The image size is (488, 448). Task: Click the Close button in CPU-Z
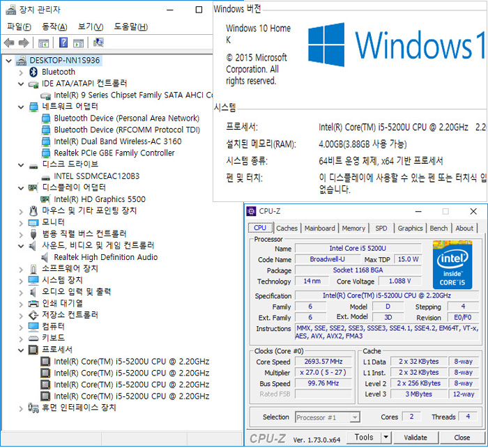click(462, 438)
